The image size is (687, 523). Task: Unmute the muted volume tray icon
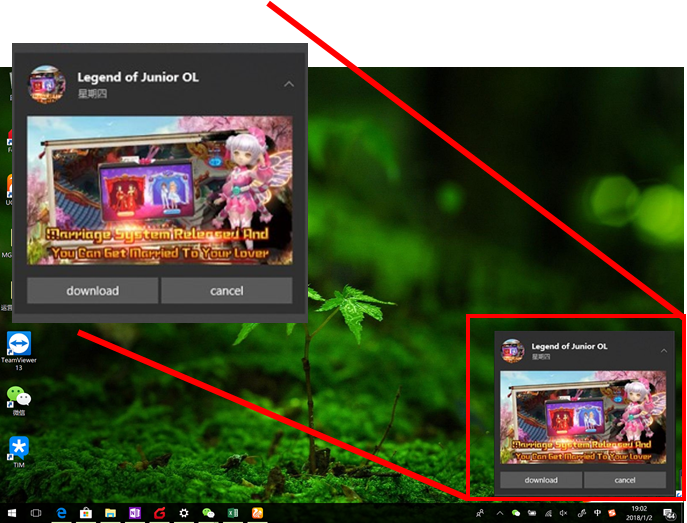(563, 513)
